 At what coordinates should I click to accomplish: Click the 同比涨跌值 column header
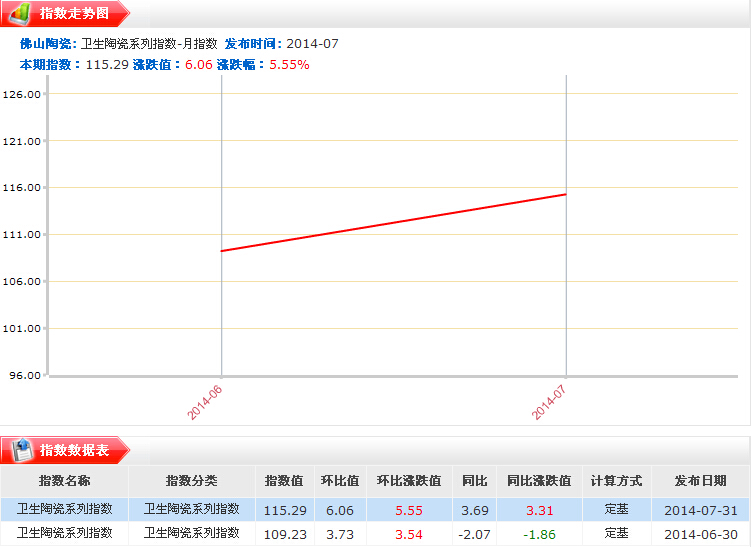point(539,481)
